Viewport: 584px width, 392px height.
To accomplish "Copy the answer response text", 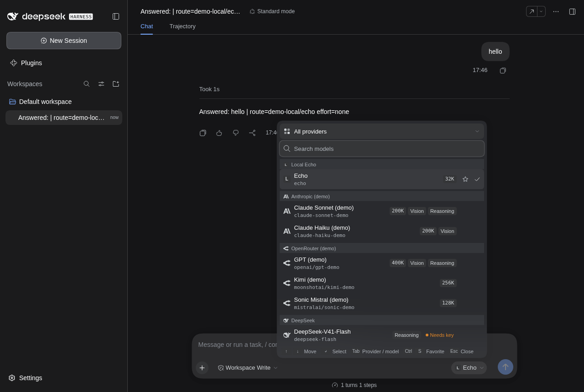I will coord(203,133).
